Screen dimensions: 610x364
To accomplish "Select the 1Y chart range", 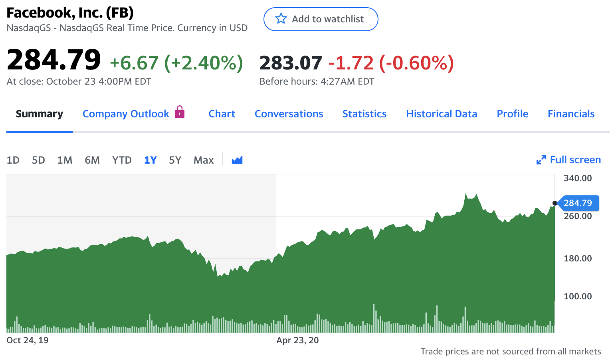I will (x=150, y=160).
